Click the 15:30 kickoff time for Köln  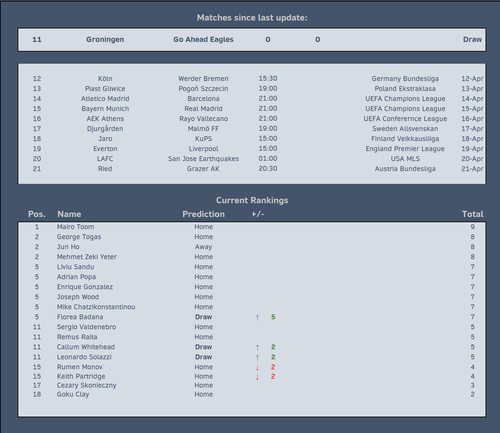click(268, 78)
